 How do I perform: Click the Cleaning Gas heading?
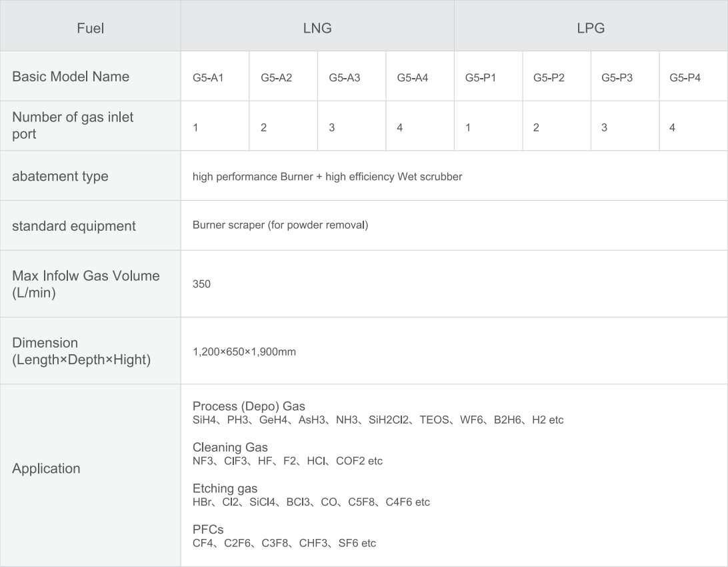(230, 447)
